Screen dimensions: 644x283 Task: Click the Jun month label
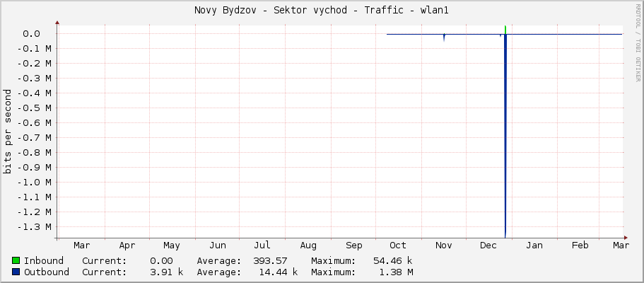(x=218, y=246)
